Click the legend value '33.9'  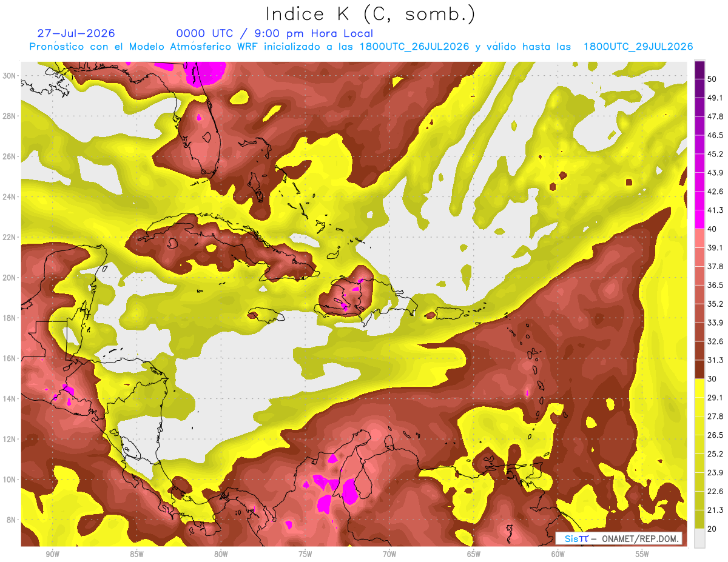715,323
